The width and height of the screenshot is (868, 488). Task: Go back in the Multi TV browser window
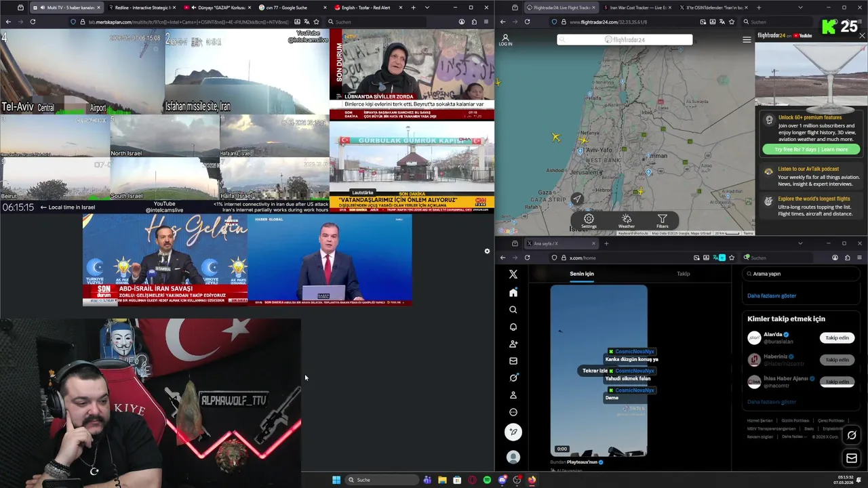click(x=8, y=22)
